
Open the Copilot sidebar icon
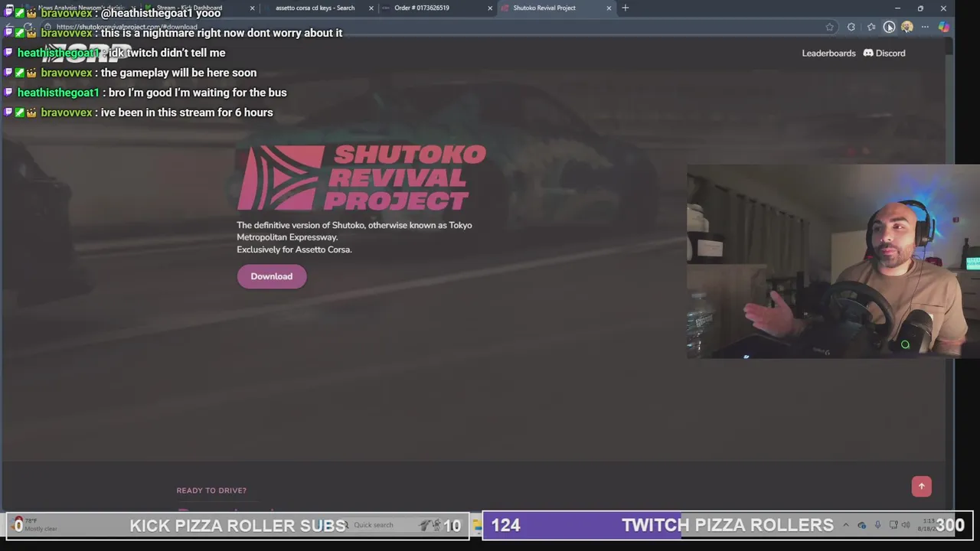point(943,27)
